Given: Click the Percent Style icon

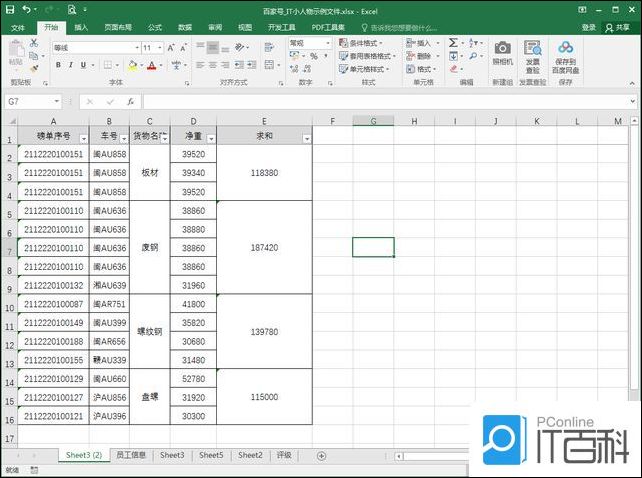Looking at the screenshot, I should 314,56.
